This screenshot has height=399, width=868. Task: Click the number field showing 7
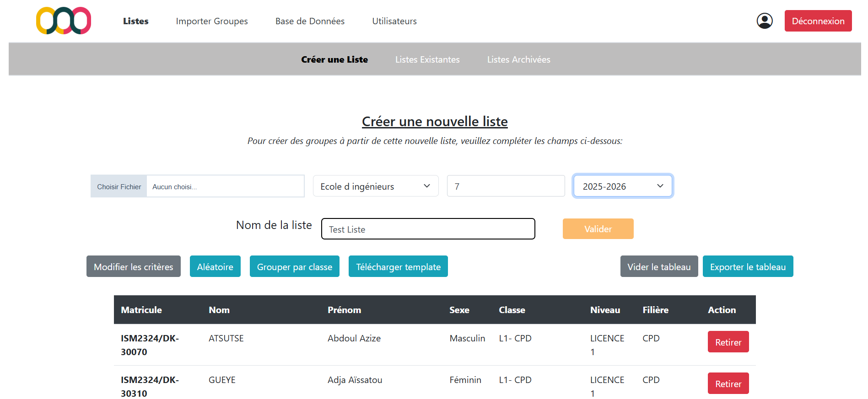506,186
